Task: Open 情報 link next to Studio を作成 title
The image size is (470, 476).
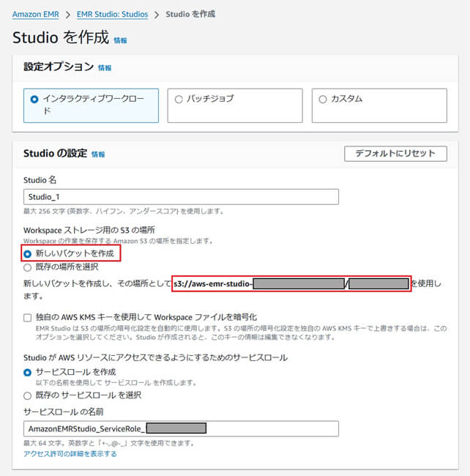Action: point(120,40)
